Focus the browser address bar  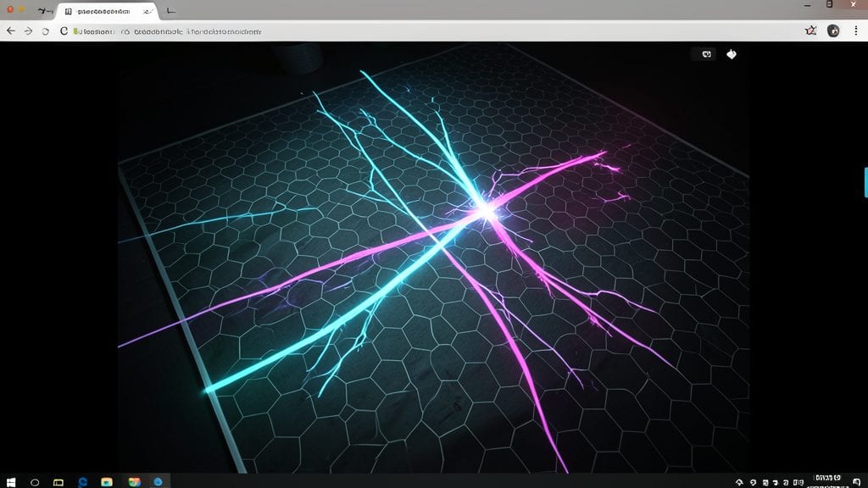click(431, 31)
